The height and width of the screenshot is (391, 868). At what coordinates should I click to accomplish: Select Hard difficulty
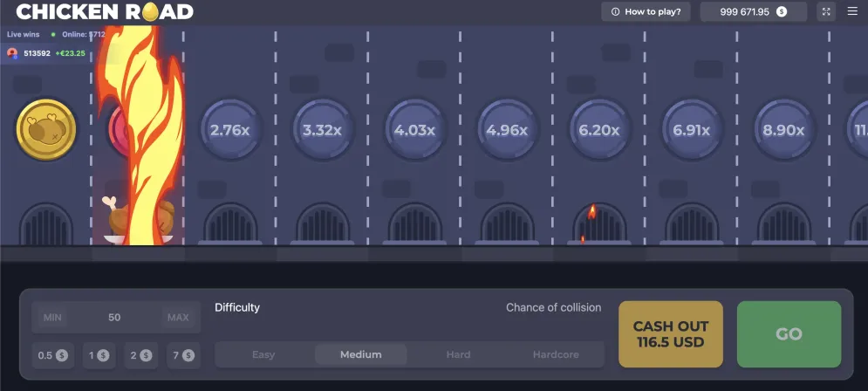coord(458,354)
